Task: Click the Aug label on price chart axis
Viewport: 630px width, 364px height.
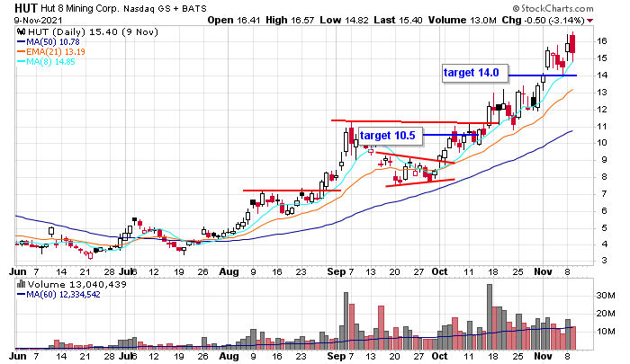Action: [x=229, y=271]
